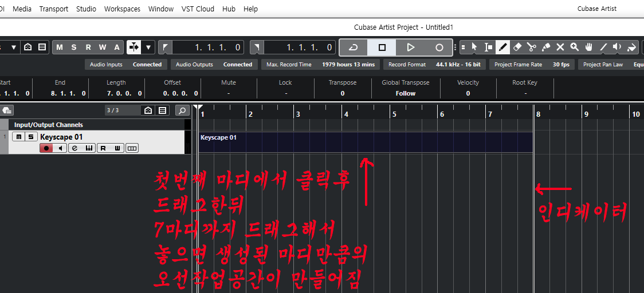Select the Erase tool

click(517, 47)
